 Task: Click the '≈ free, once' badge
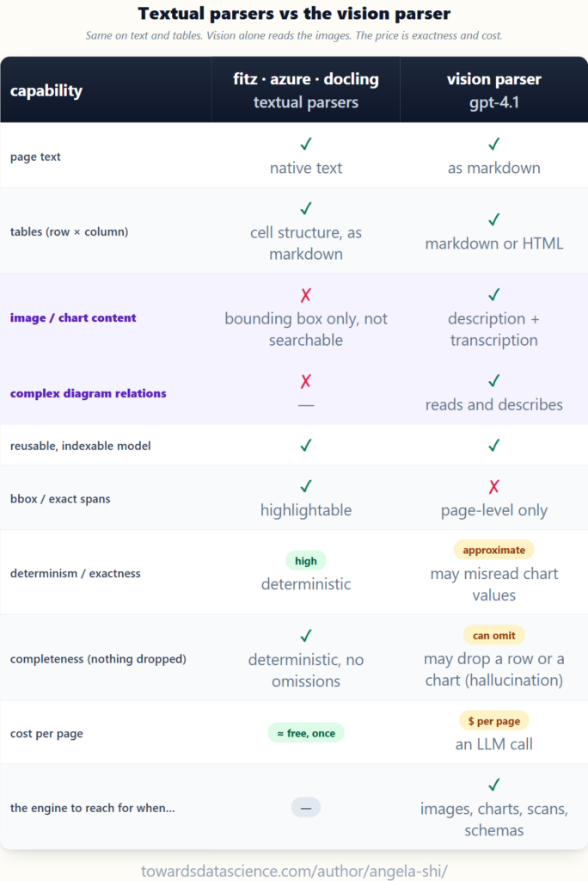coord(305,733)
